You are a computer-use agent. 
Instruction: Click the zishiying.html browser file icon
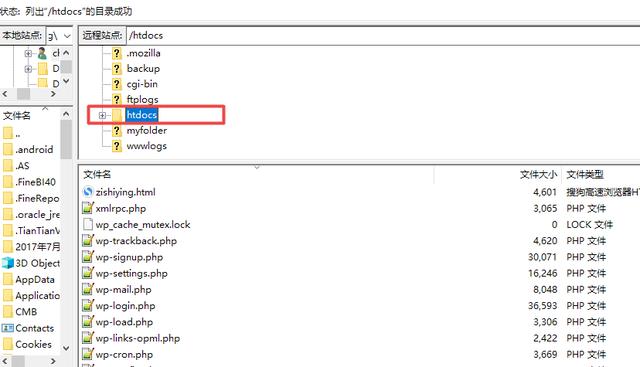click(87, 192)
